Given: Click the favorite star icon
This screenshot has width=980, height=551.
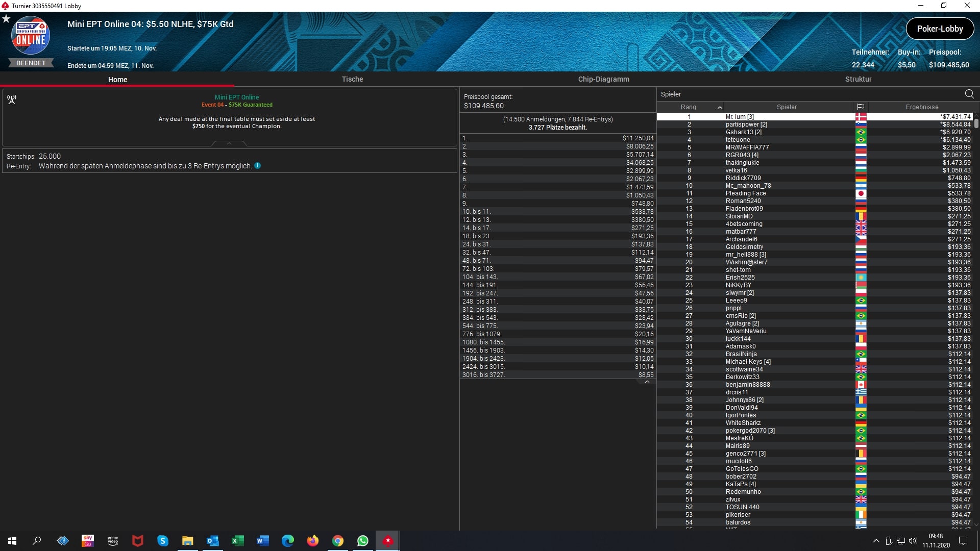Looking at the screenshot, I should (6, 19).
